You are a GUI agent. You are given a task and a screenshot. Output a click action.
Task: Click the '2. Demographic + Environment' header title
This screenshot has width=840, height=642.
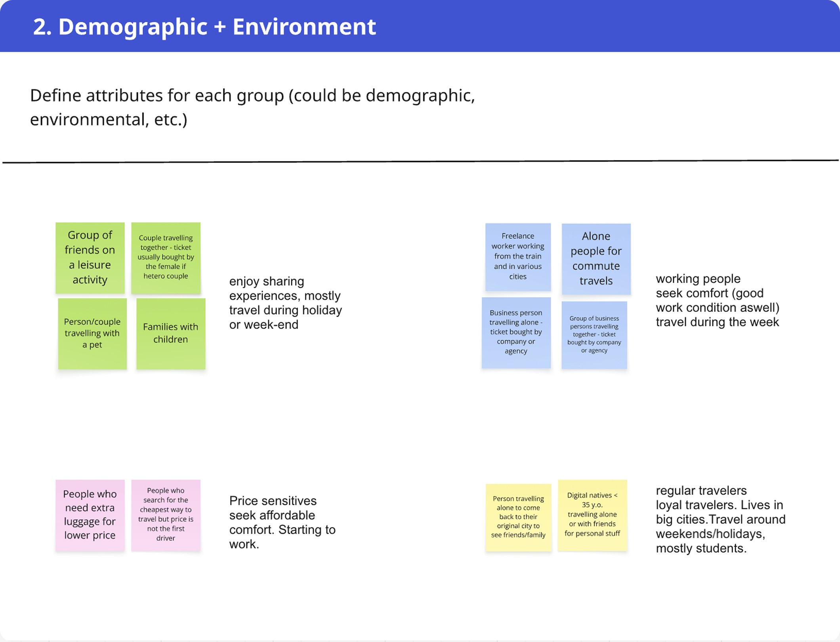(204, 27)
